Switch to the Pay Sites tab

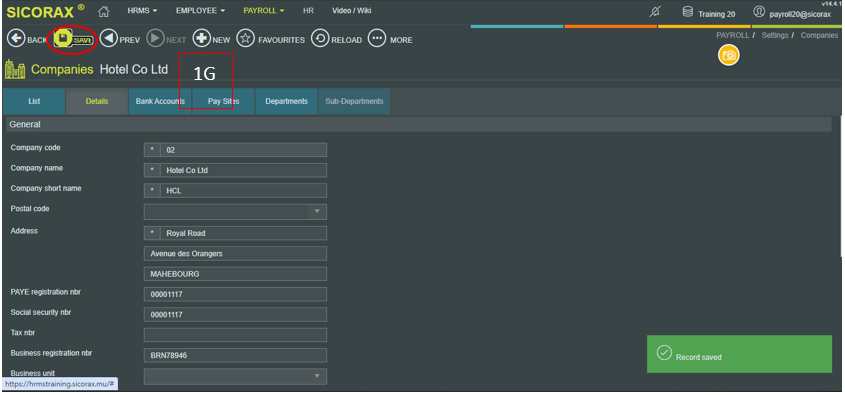tap(223, 101)
